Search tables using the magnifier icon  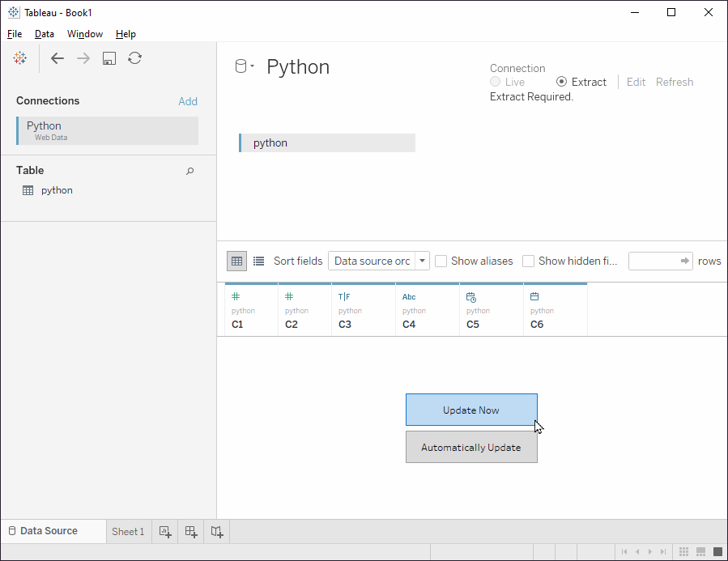(190, 171)
